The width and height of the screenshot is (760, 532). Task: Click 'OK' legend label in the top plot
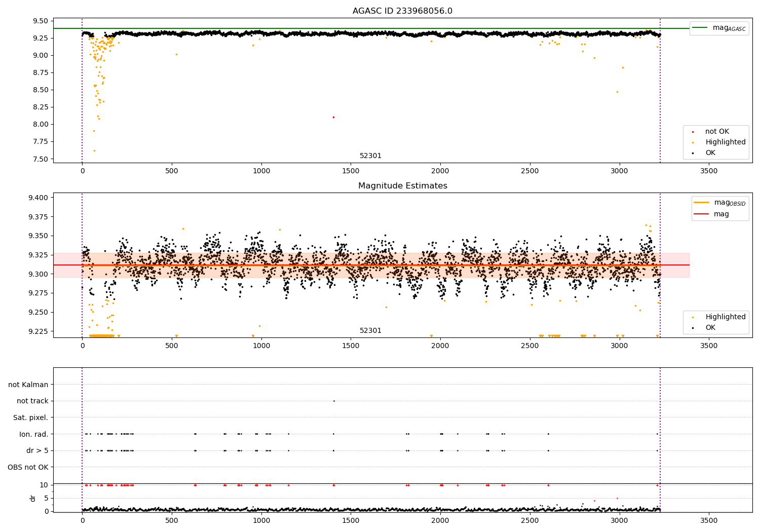pos(710,153)
